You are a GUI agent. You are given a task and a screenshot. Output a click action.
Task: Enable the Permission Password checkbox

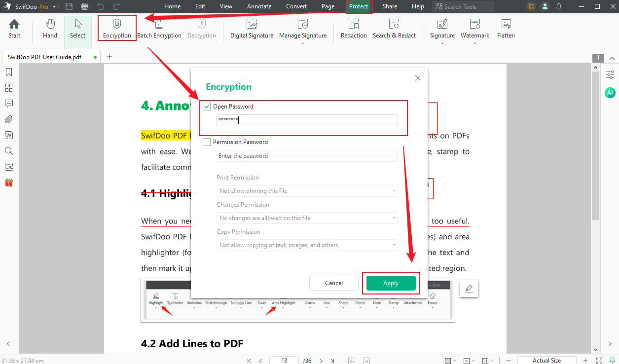[x=207, y=142]
